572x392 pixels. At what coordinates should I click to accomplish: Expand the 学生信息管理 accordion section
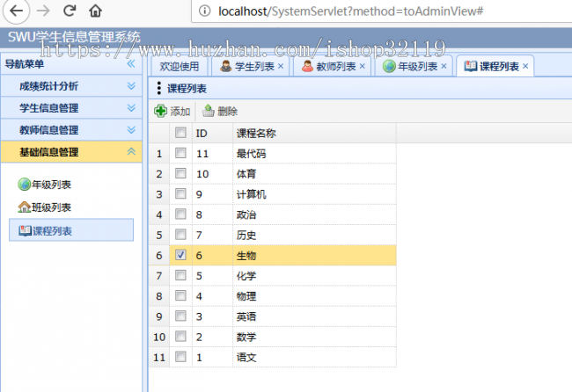pyautogui.click(x=71, y=108)
